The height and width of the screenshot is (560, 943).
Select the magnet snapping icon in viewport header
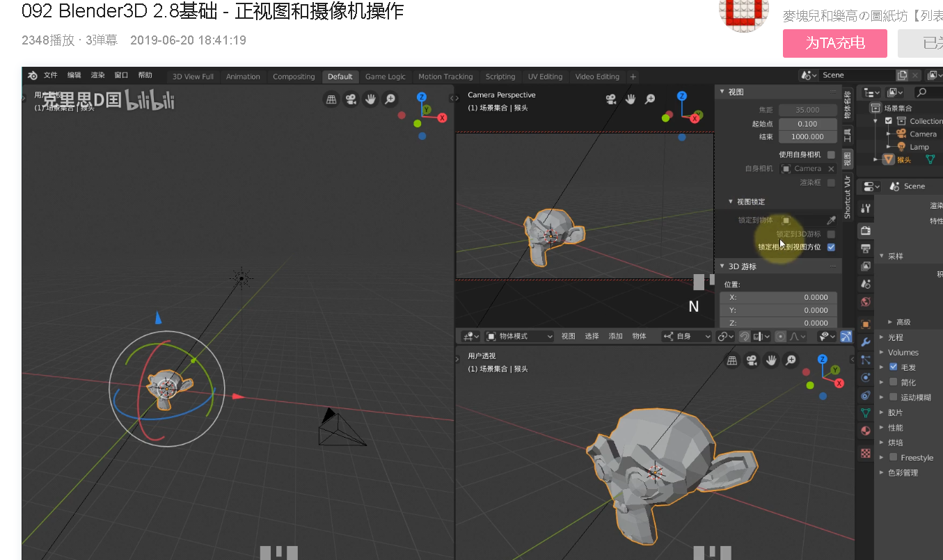pos(745,336)
